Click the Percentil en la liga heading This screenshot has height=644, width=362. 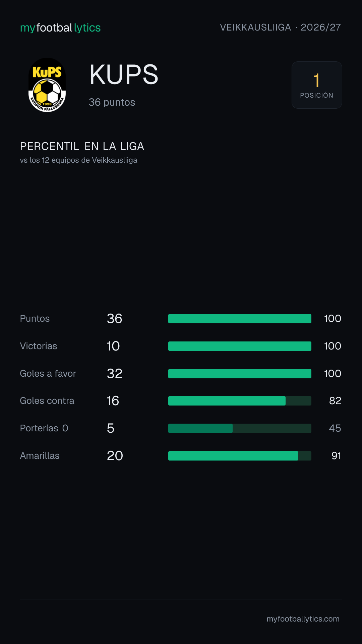tap(82, 146)
